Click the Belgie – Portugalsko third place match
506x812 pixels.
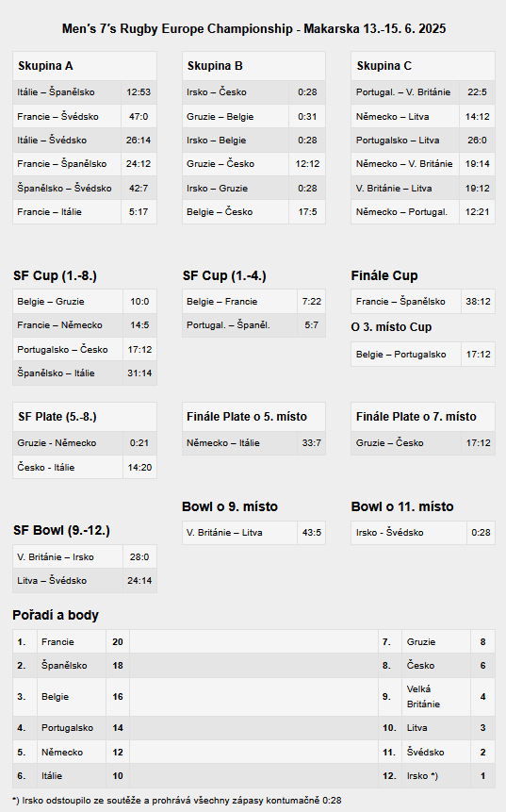click(x=423, y=355)
